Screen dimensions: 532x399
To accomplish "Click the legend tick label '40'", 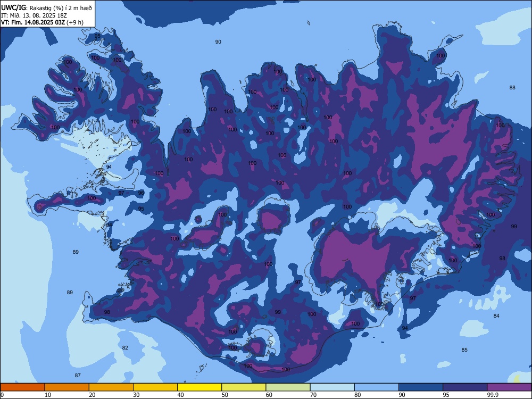I will [x=180, y=395].
